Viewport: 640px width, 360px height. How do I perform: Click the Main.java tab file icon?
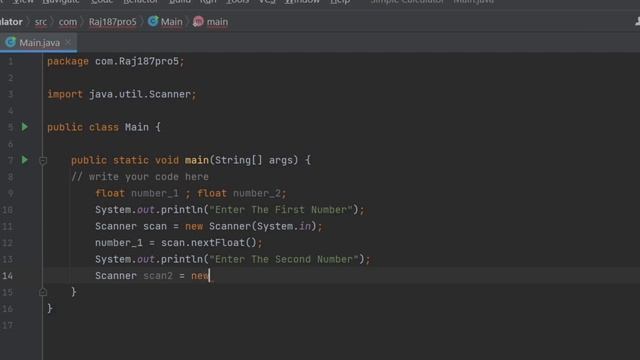11,42
